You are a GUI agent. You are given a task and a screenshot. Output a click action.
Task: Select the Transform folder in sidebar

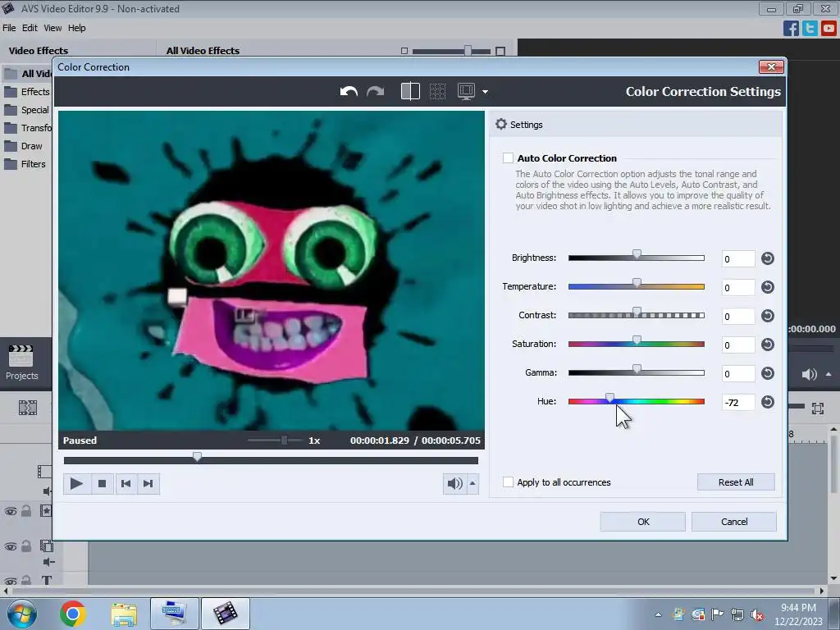click(27, 128)
